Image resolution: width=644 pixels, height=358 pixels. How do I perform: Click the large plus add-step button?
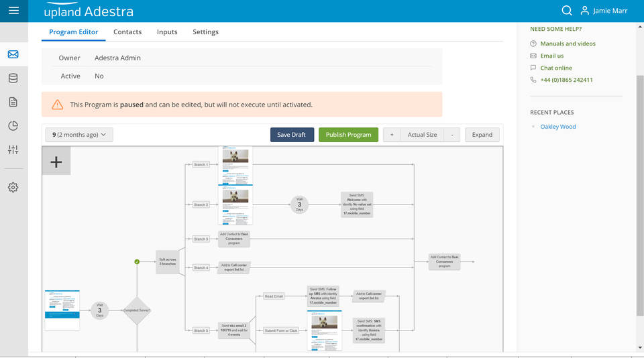click(x=56, y=162)
